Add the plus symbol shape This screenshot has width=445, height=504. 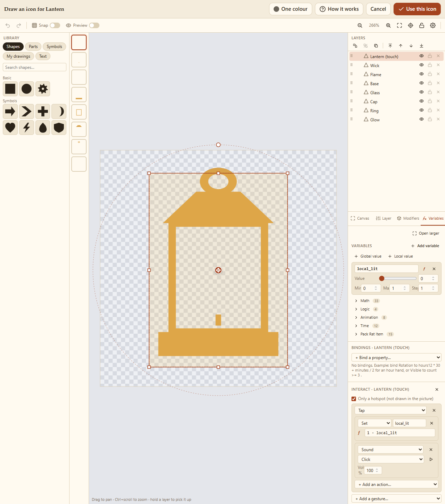click(43, 111)
